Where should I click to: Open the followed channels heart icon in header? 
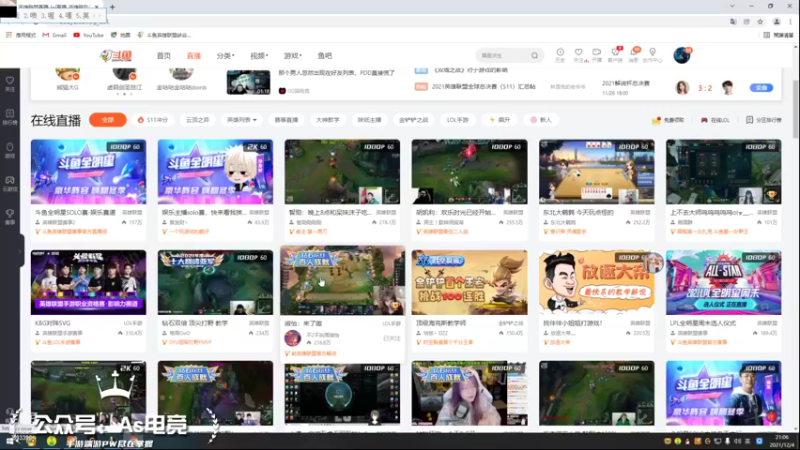pyautogui.click(x=579, y=55)
